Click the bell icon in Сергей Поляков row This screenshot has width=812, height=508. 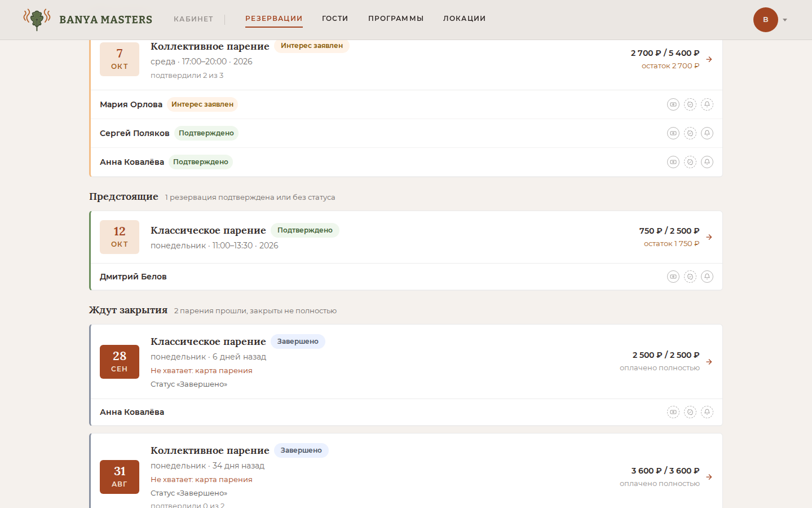[x=707, y=133]
